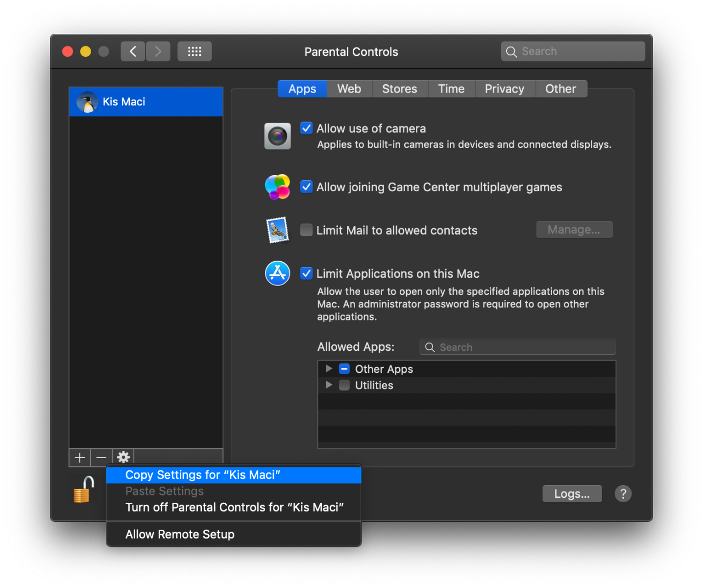Select the Privacy tab
Image resolution: width=703 pixels, height=588 pixels.
point(505,89)
